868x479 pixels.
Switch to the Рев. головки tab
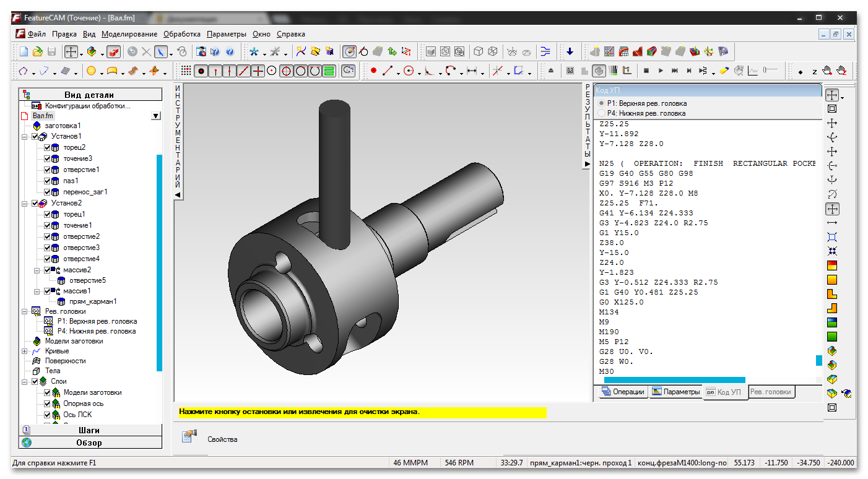tap(770, 392)
